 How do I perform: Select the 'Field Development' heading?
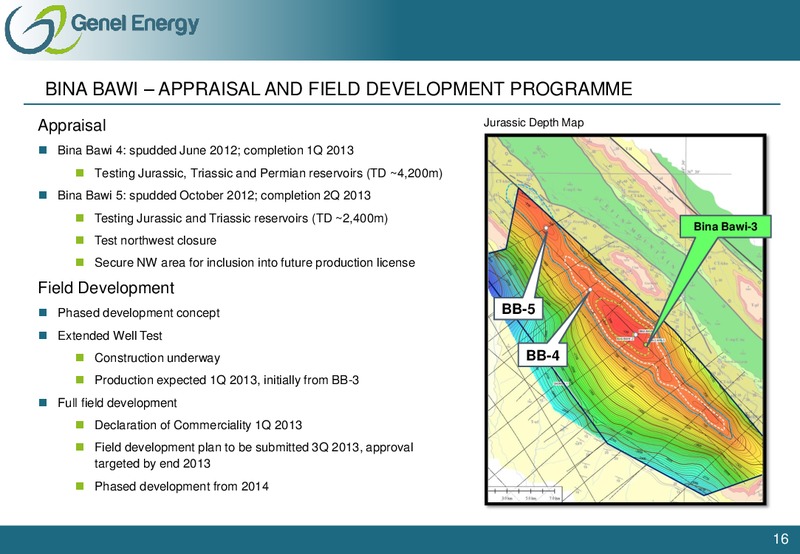(106, 288)
